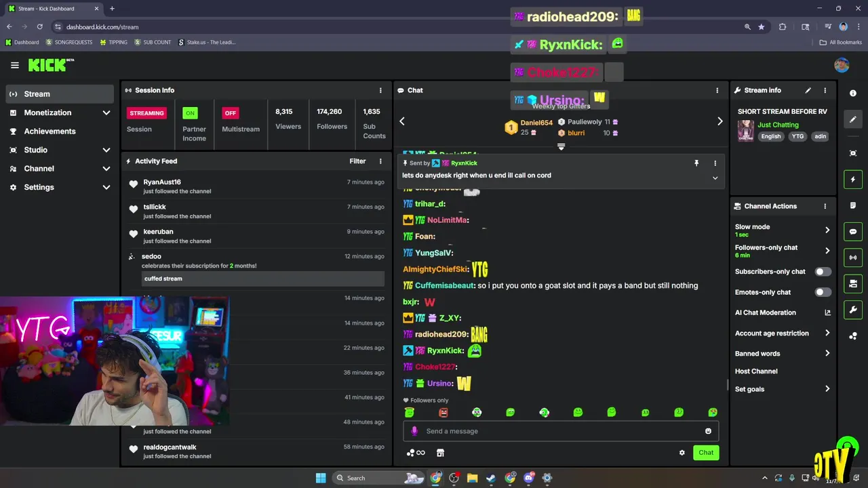Viewport: 868px width, 488px height.
Task: Click the Partner Income ON badge
Action: point(190,113)
